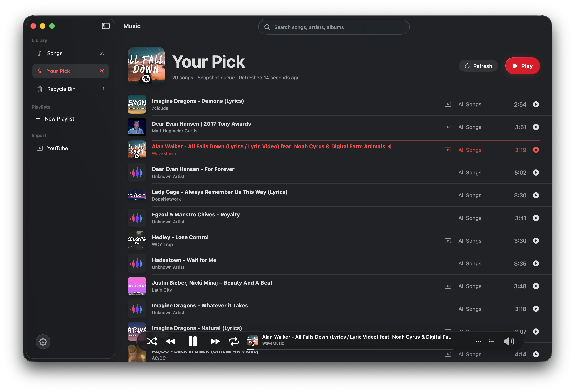This screenshot has width=575, height=392.
Task: Click the 5:02 duration value
Action: click(520, 173)
